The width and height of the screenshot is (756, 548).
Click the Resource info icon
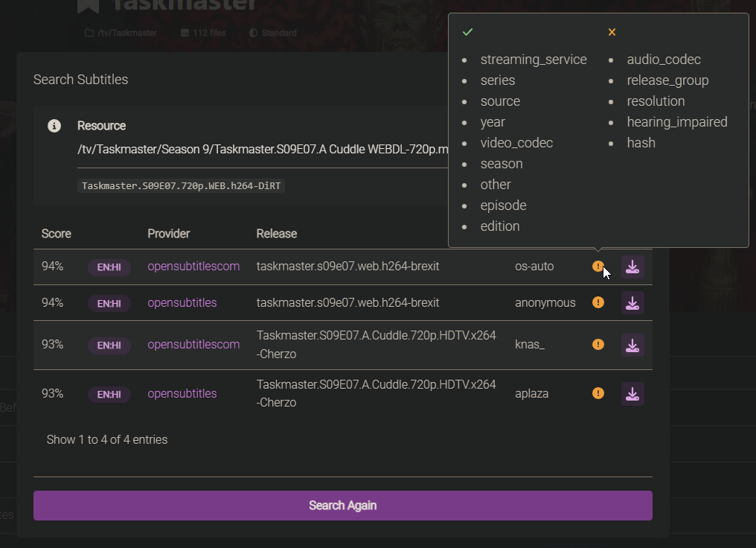click(54, 126)
